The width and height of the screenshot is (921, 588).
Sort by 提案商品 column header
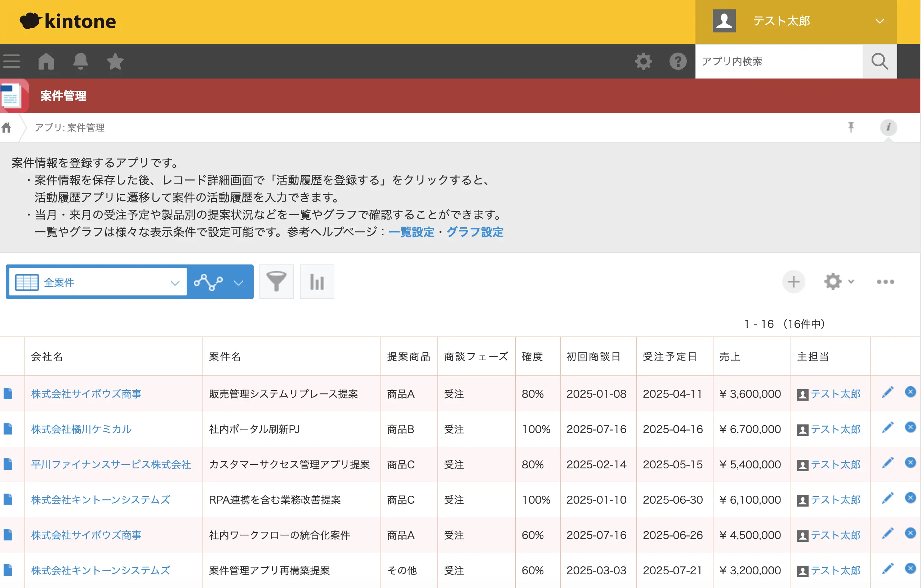pyautogui.click(x=409, y=356)
